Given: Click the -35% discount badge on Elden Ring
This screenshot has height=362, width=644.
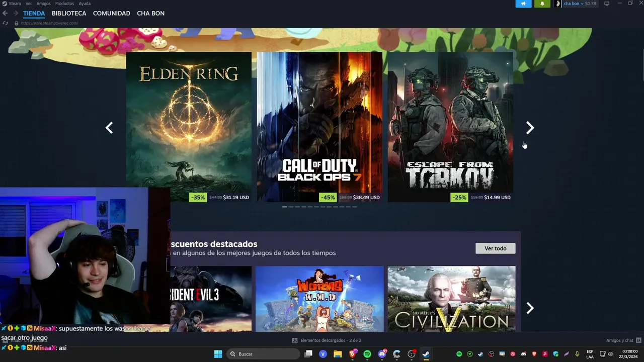Looking at the screenshot, I should pyautogui.click(x=198, y=198).
